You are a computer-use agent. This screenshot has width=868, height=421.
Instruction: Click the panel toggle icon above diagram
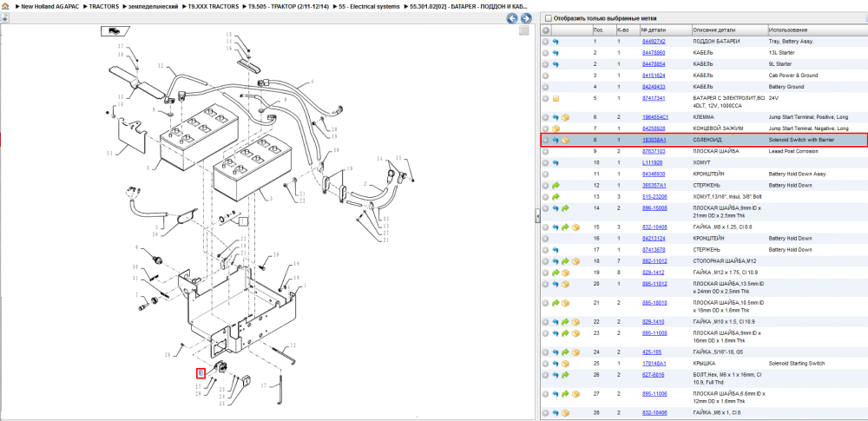pyautogui.click(x=4, y=18)
